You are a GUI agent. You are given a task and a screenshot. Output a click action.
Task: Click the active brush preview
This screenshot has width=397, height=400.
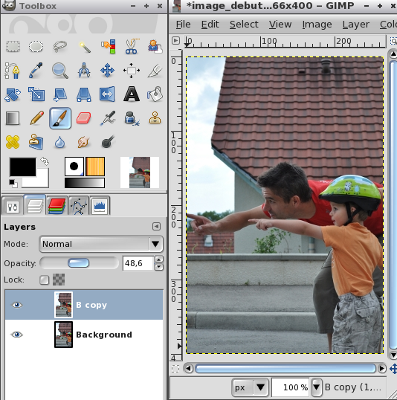point(74,166)
